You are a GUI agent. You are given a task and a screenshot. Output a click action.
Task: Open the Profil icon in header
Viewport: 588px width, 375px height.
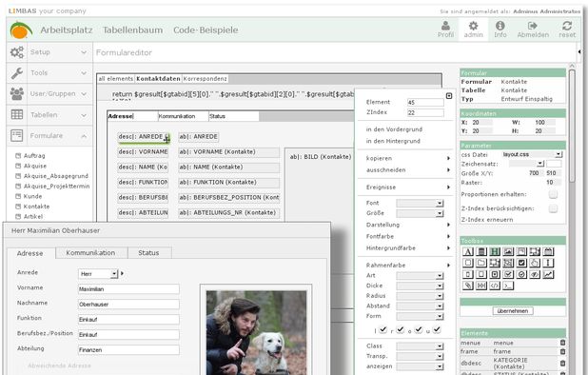click(445, 26)
